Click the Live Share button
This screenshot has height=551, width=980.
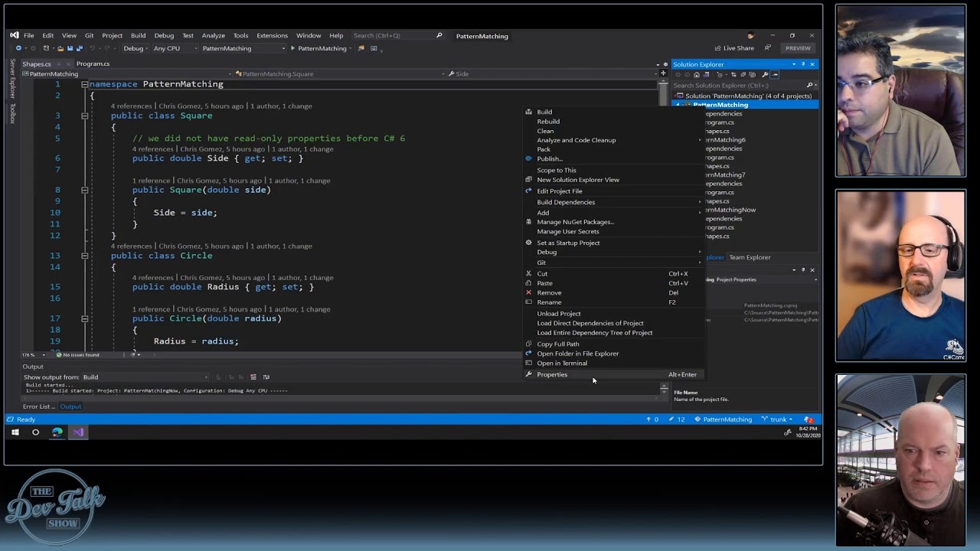[x=733, y=48]
